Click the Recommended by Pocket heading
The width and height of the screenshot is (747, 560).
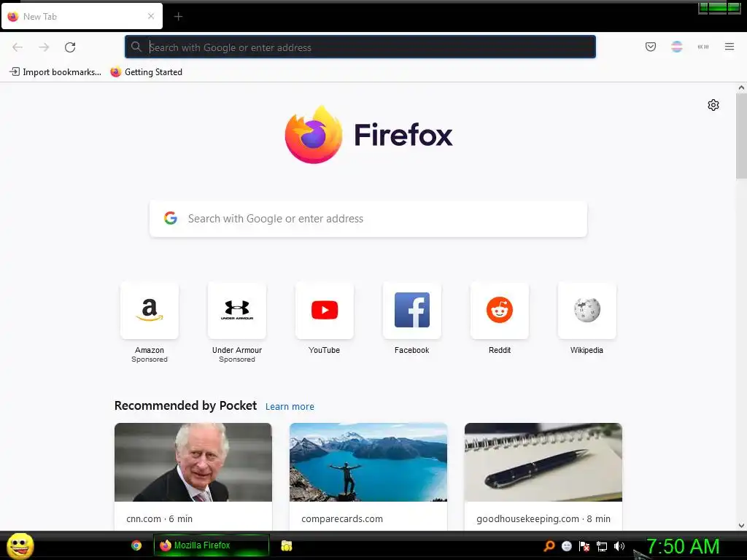click(185, 405)
